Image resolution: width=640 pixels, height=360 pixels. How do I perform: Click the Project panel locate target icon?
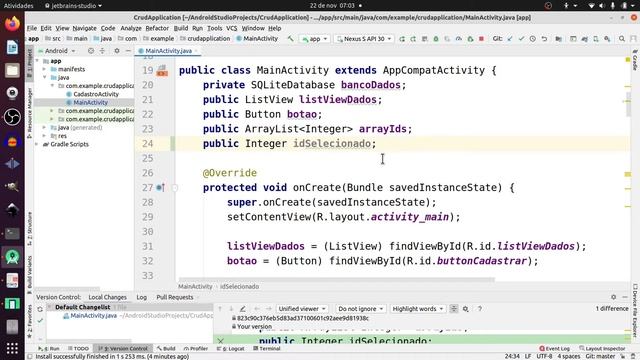coord(91,51)
